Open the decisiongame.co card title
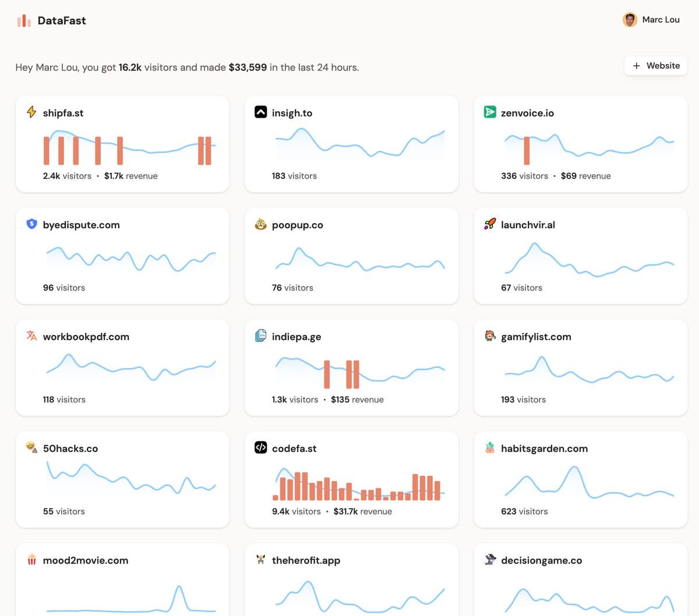 541,560
